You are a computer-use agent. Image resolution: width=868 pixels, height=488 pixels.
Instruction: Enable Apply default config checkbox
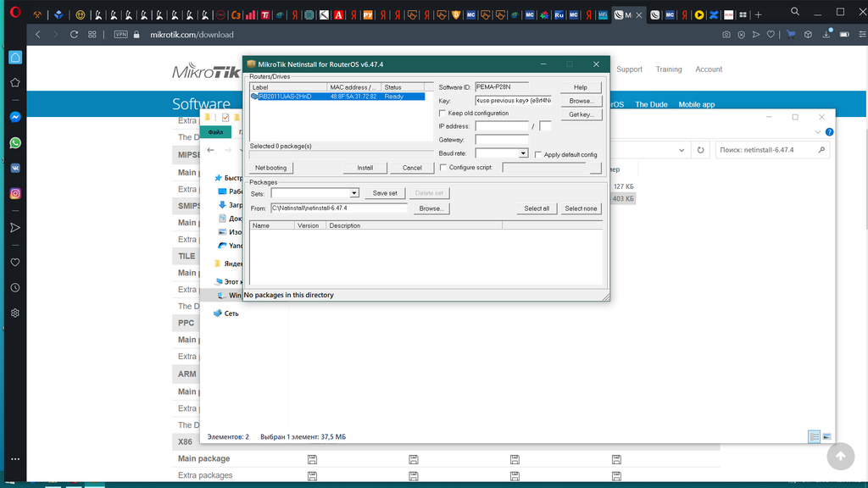tap(538, 155)
